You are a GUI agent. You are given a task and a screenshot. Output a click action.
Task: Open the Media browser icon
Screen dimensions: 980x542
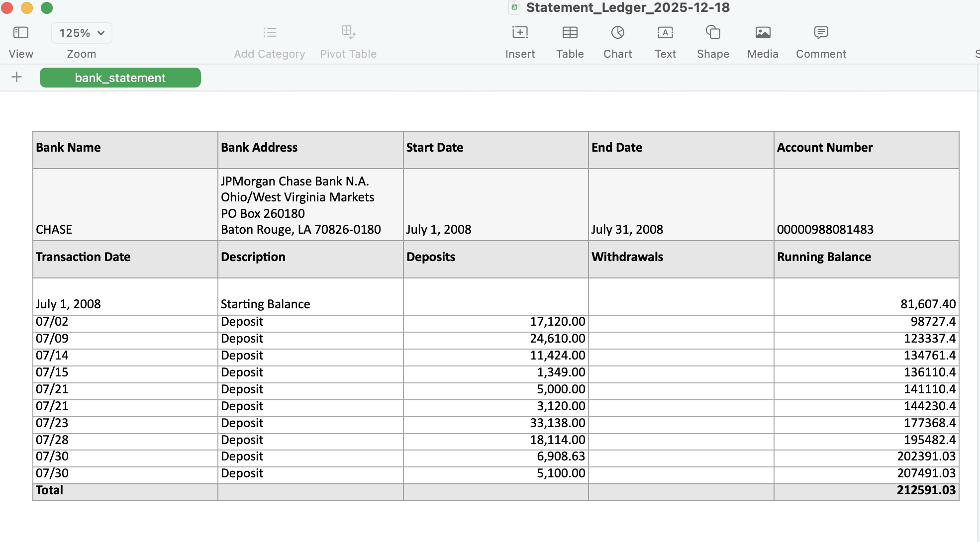762,32
